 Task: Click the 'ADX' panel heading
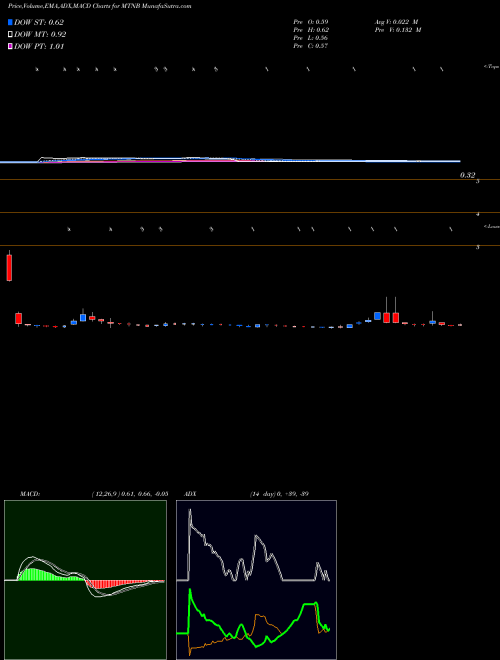point(190,494)
